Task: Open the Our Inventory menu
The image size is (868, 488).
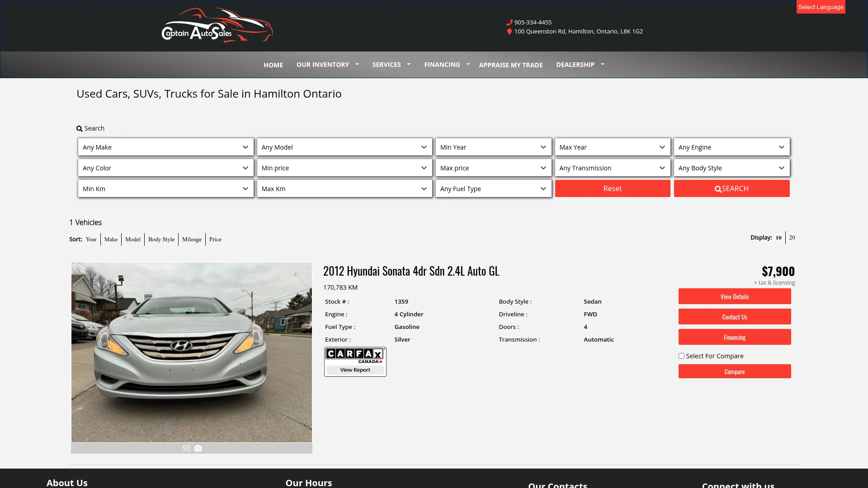Action: (323, 65)
